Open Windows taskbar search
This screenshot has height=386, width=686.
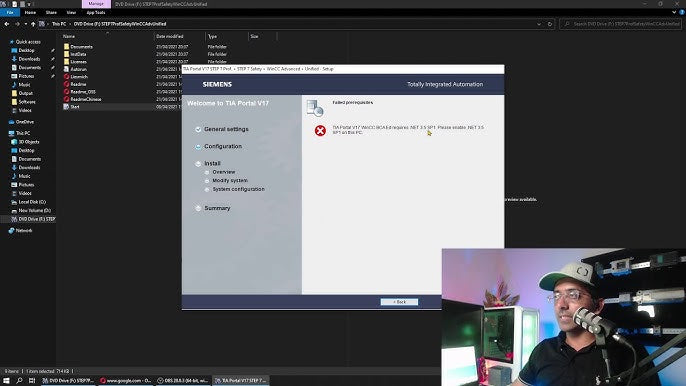coord(19,381)
